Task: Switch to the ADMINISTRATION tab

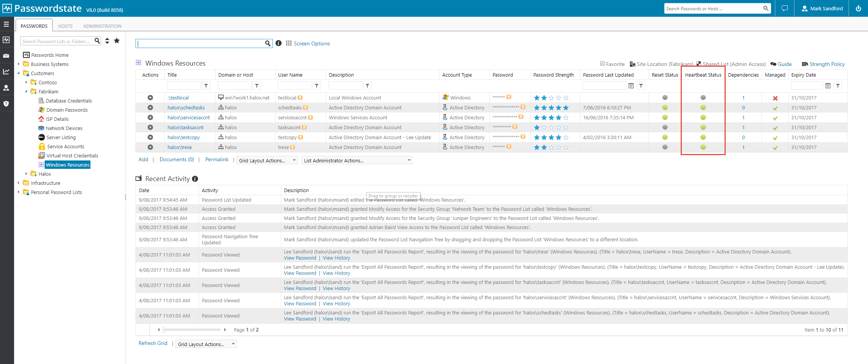Action: (102, 26)
